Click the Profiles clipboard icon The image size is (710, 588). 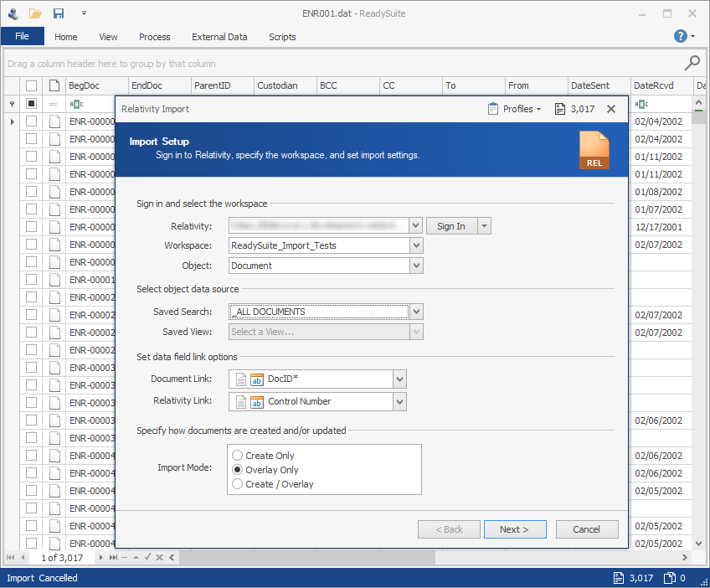[493, 109]
